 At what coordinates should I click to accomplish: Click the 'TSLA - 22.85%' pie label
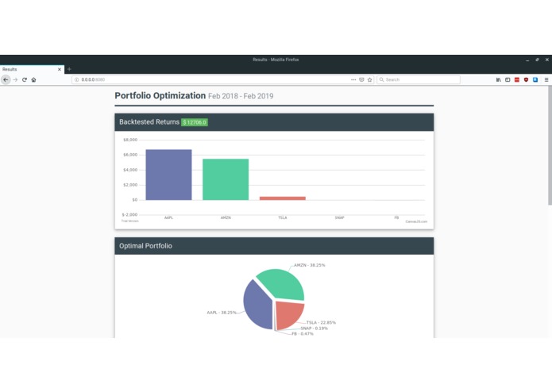point(321,322)
